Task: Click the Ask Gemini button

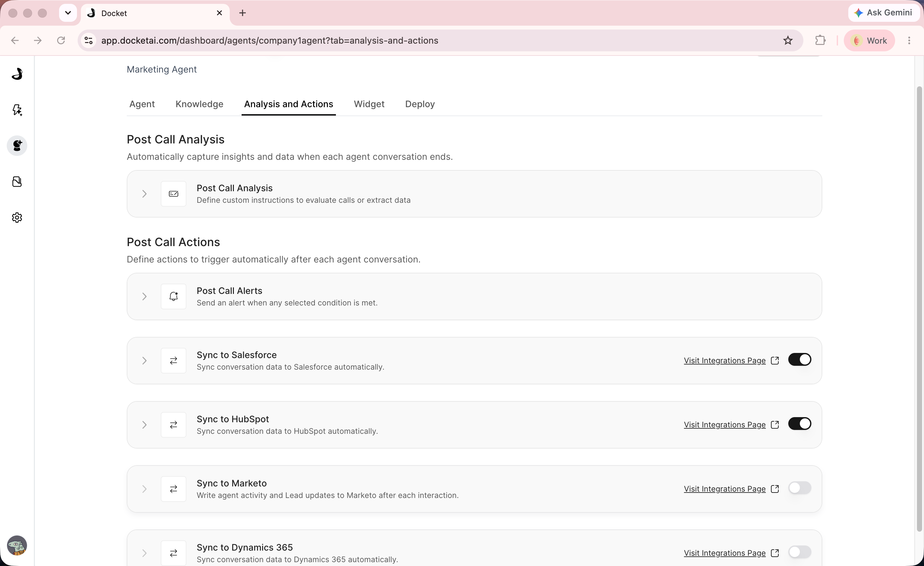Action: click(884, 13)
